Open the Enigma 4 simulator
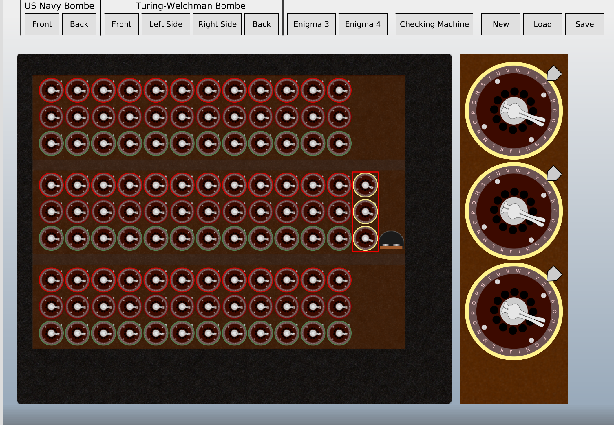 (363, 24)
